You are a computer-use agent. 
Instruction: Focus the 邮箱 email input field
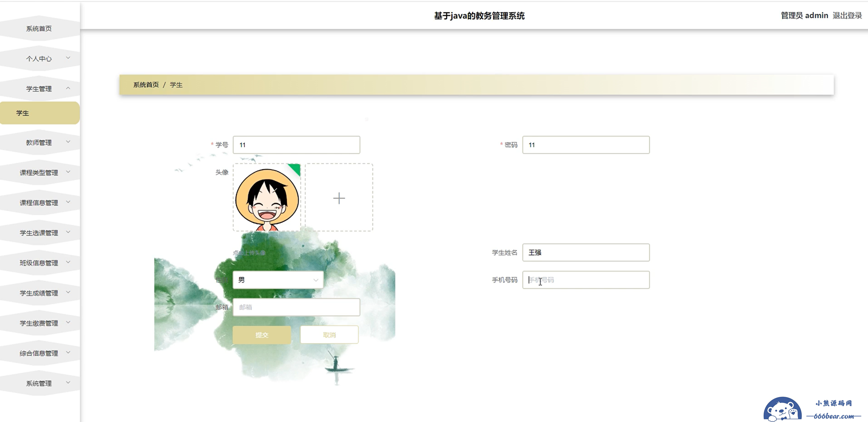[x=296, y=307]
